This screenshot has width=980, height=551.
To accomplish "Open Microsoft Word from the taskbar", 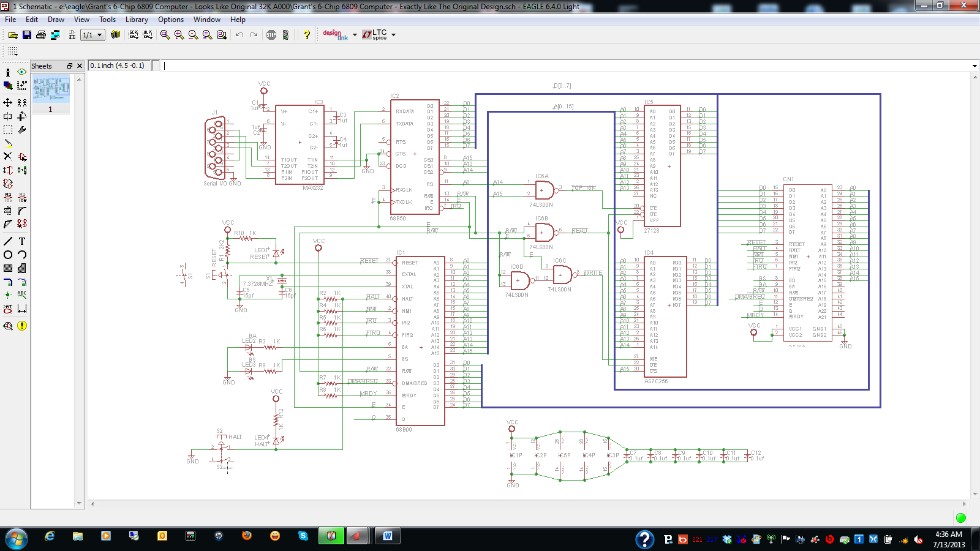I will coord(388,536).
